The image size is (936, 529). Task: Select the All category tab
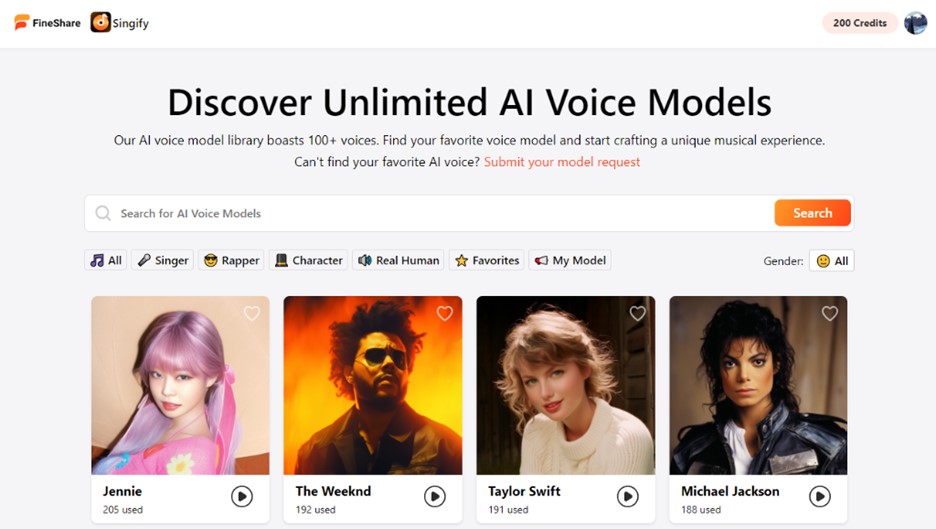106,260
